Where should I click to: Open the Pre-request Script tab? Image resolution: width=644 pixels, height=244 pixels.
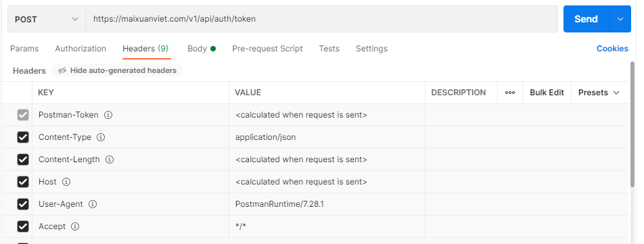267,49
